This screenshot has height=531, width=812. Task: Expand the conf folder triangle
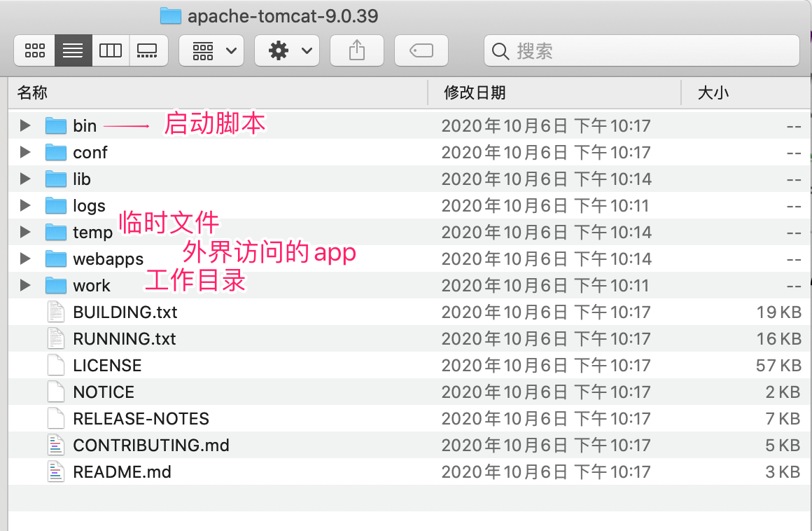[x=25, y=152]
